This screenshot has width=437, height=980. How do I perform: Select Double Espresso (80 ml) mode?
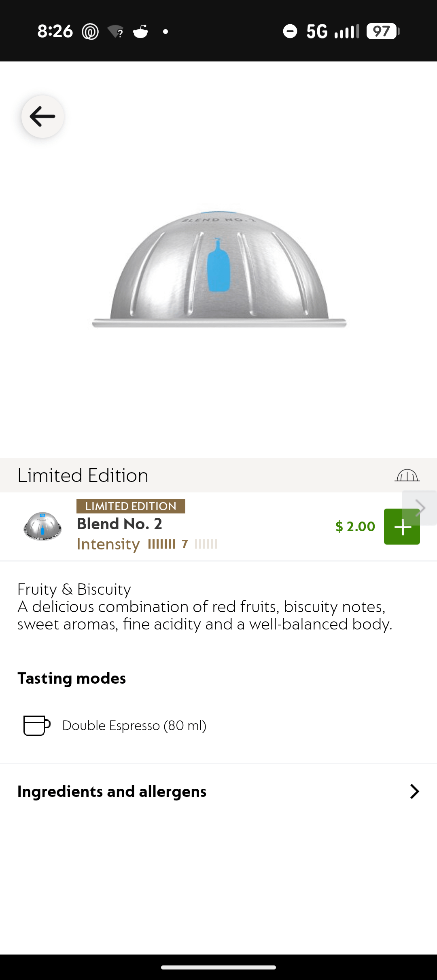tap(134, 725)
